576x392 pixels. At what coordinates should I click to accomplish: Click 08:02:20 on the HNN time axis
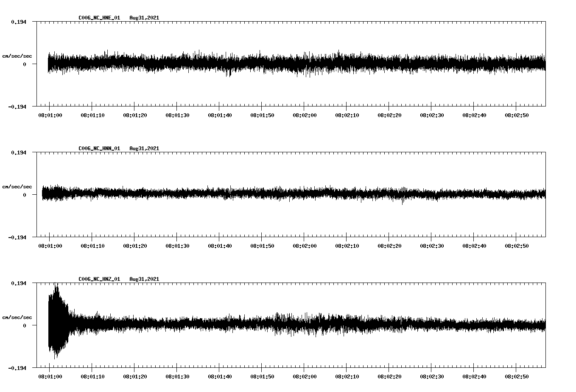tap(389, 246)
